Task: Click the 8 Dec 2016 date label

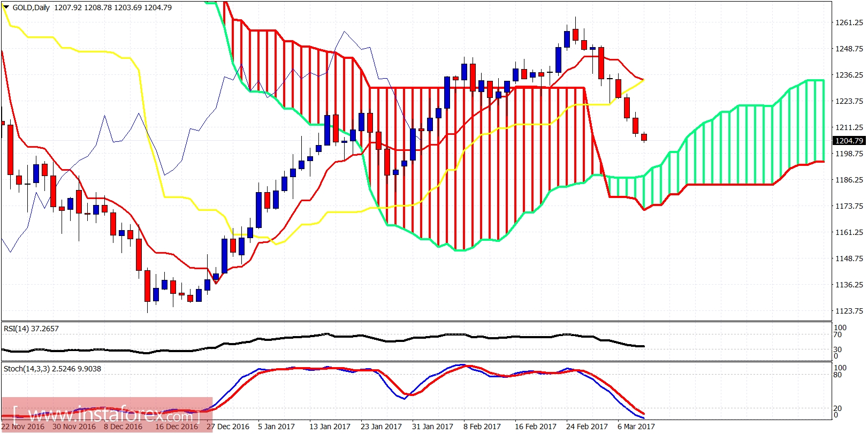Action: pos(123,427)
